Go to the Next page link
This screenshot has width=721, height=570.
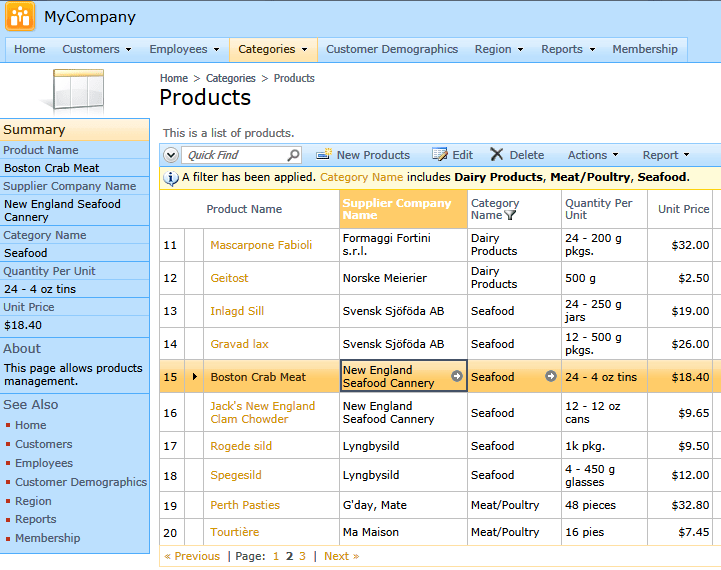click(341, 556)
